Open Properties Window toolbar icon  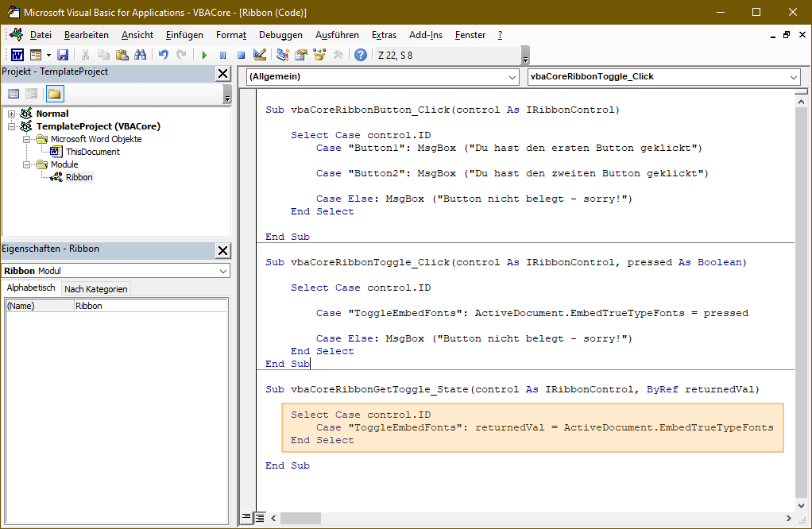(301, 55)
